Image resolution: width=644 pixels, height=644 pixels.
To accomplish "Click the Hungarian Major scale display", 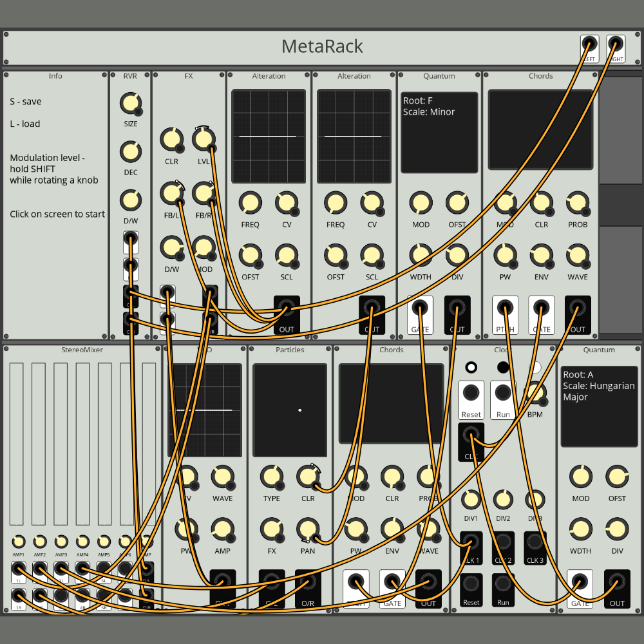I will click(598, 407).
